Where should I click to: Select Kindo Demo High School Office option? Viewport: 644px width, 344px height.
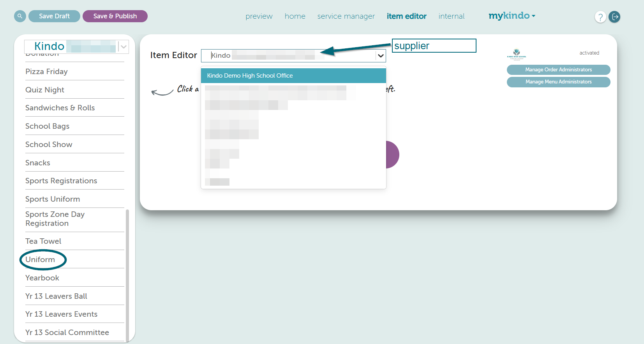[x=293, y=76]
